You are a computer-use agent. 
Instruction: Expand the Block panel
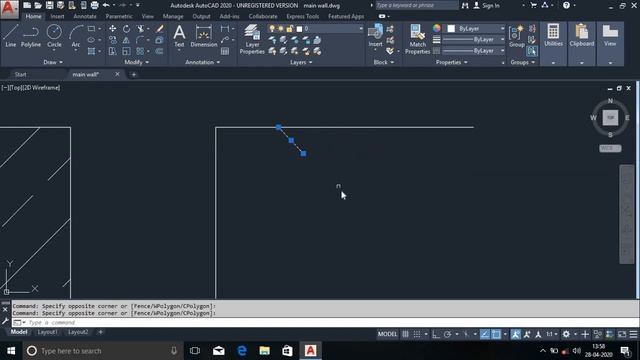pos(384,62)
